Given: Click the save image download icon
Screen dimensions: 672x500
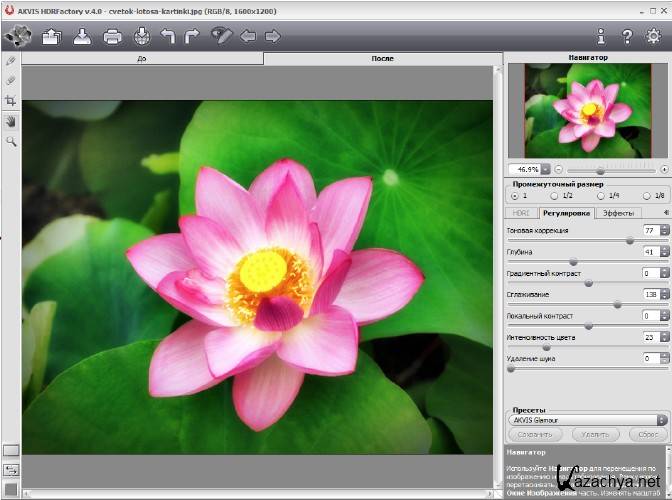Looking at the screenshot, I should pos(82,37).
